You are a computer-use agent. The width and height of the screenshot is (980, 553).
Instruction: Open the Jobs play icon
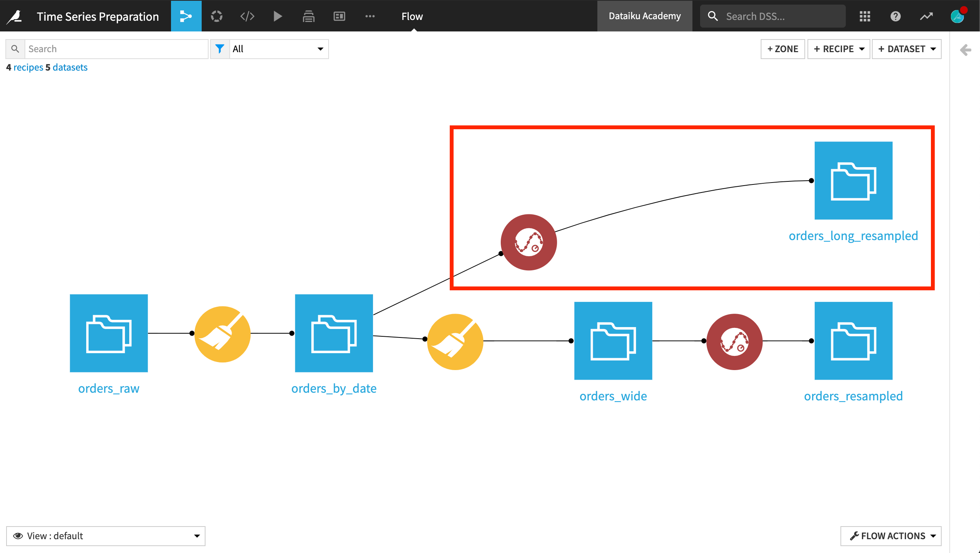(x=278, y=16)
